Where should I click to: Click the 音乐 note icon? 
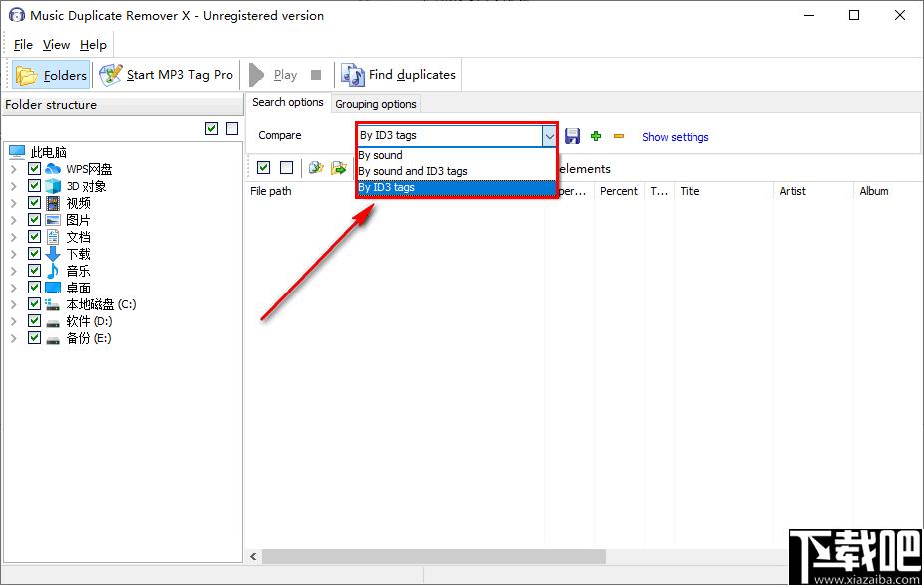coord(53,271)
